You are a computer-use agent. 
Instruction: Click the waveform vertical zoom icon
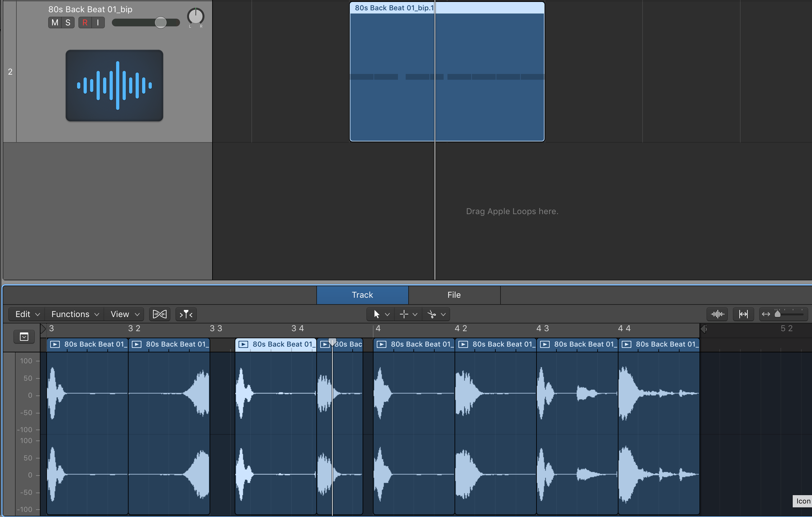717,314
